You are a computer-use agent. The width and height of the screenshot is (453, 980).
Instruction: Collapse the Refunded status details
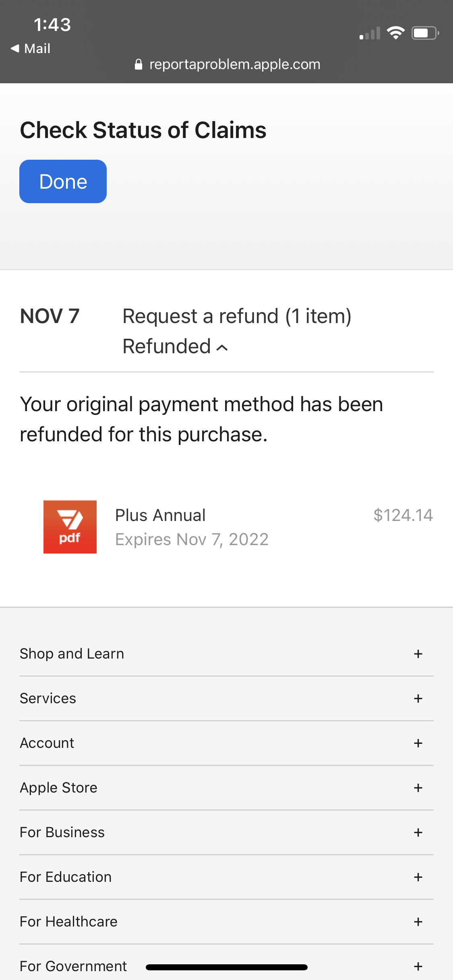tap(176, 346)
